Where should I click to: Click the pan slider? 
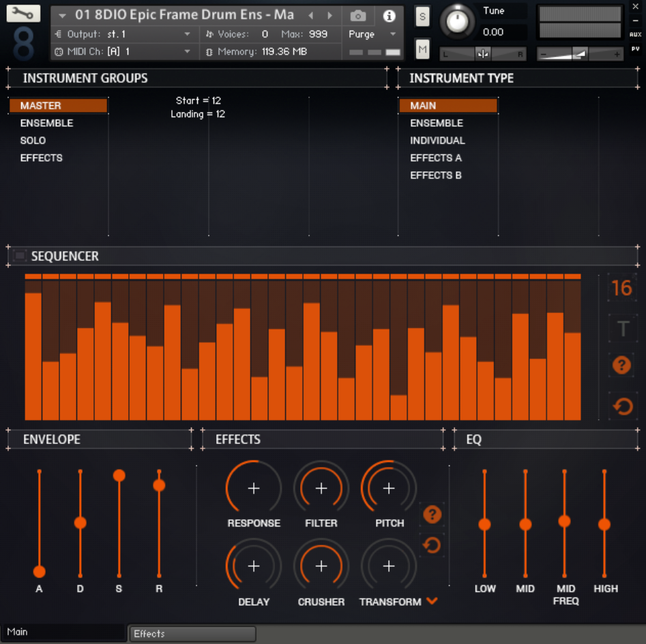(x=483, y=54)
